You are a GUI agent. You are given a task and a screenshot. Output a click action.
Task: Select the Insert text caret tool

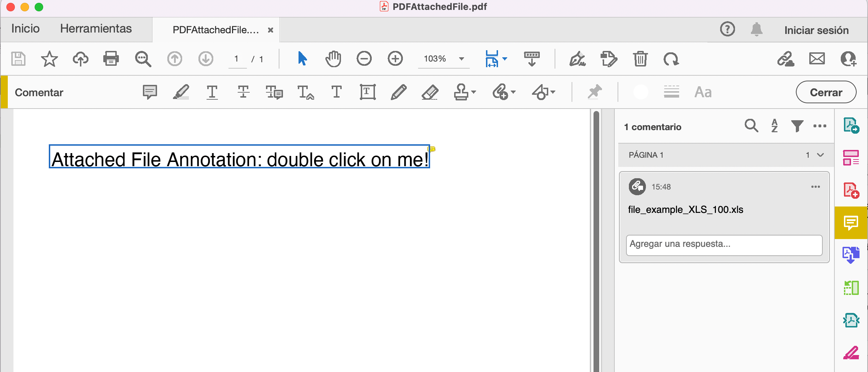(306, 92)
